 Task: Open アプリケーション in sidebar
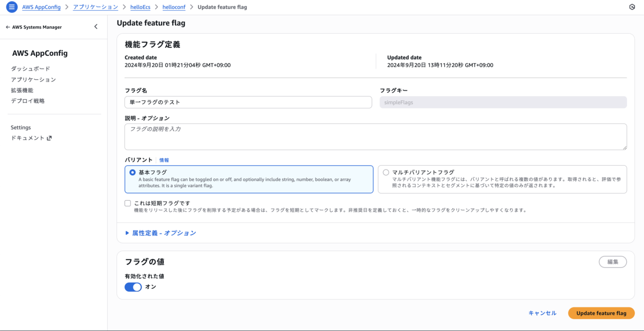pyautogui.click(x=33, y=79)
